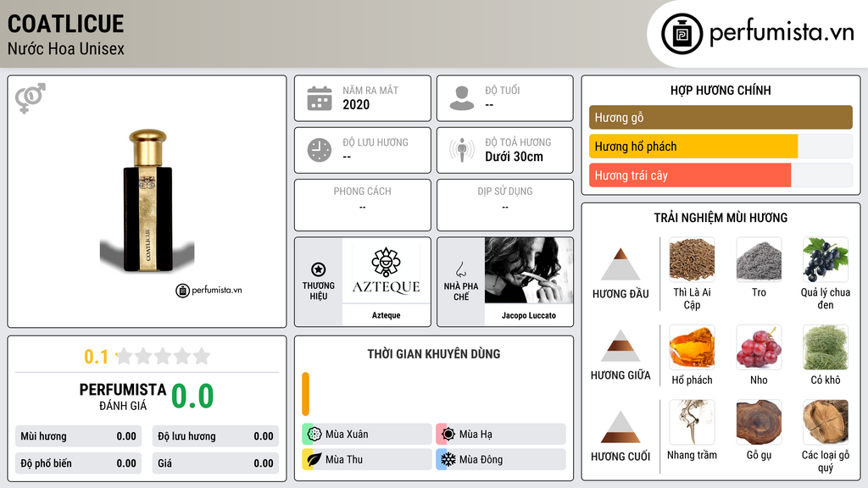This screenshot has height=488, width=868.
Task: Click the Jacopo Luccato perfumer photo
Action: point(529,270)
